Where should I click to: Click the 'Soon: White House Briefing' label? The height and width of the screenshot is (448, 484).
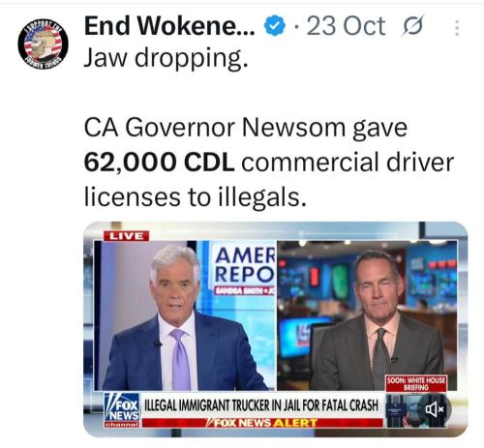(x=416, y=383)
